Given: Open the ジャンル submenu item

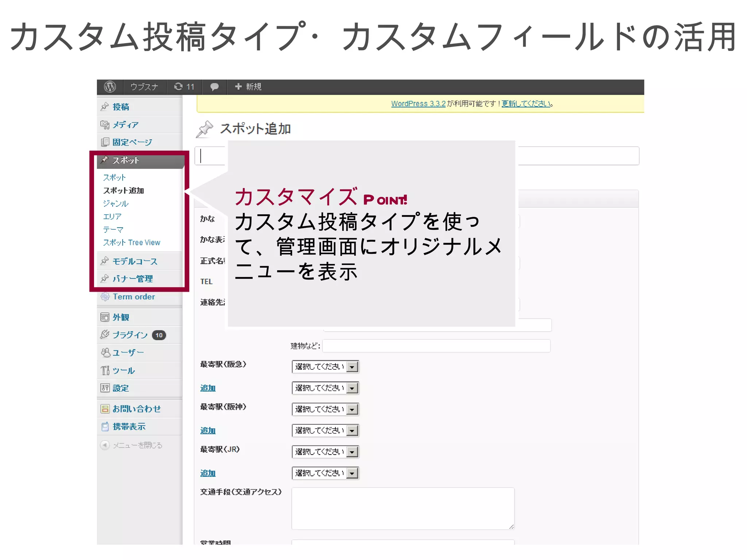Looking at the screenshot, I should (x=116, y=203).
